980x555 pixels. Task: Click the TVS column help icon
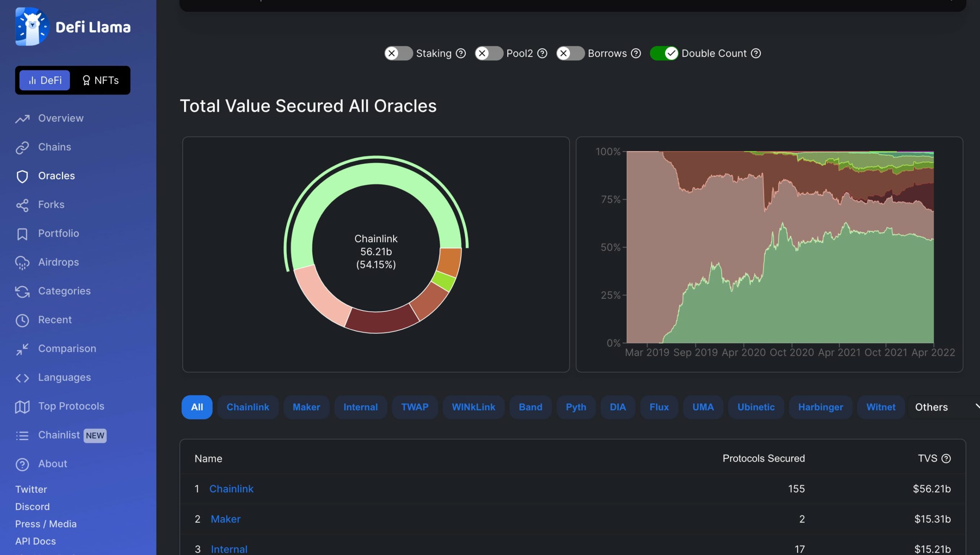[946, 458]
